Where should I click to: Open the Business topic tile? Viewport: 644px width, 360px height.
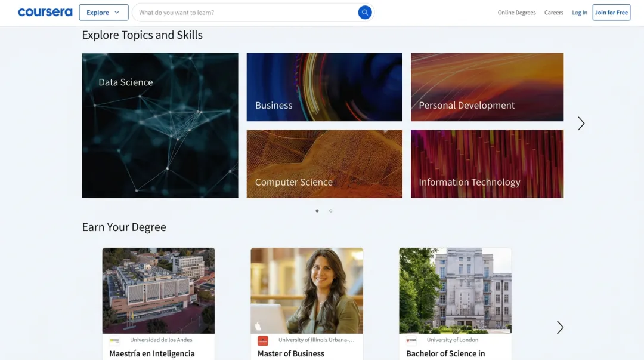tap(324, 87)
